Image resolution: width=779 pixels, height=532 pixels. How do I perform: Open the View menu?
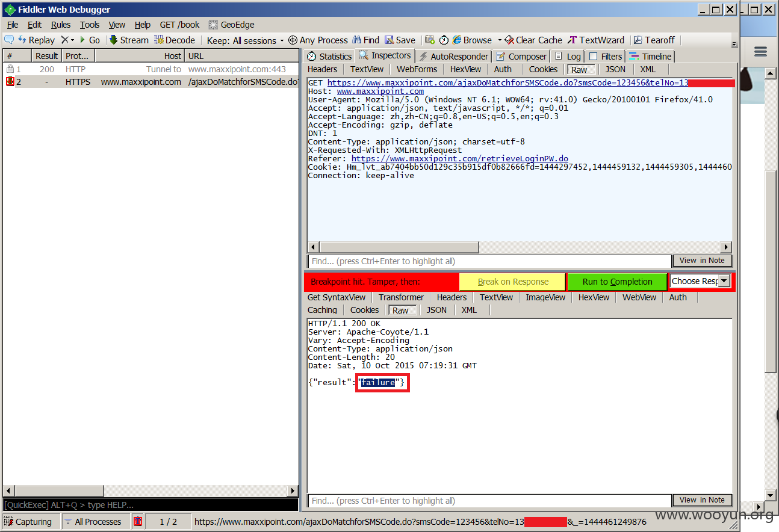point(117,25)
